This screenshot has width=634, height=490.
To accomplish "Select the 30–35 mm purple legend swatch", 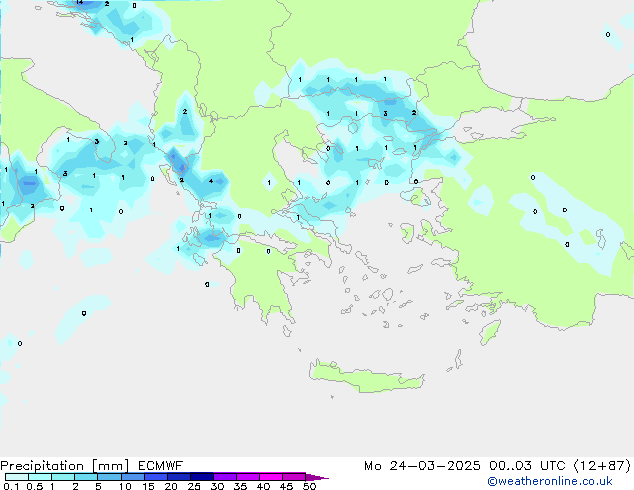I will (225, 477).
